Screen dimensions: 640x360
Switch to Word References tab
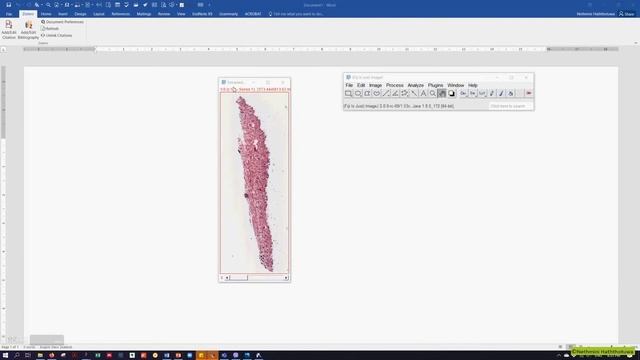(x=120, y=14)
